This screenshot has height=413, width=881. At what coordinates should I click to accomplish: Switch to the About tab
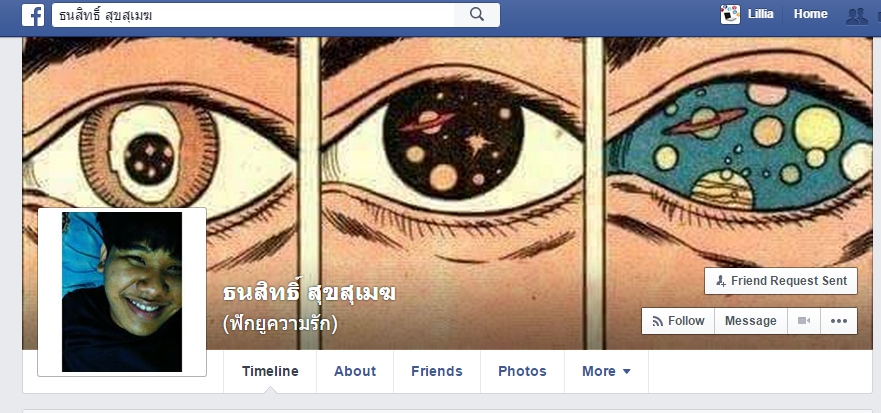point(355,371)
